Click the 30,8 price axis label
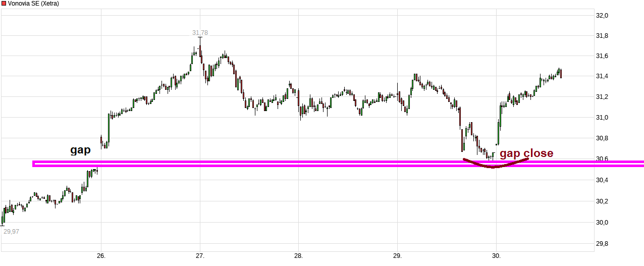The width and height of the screenshot is (644, 266). [x=603, y=138]
